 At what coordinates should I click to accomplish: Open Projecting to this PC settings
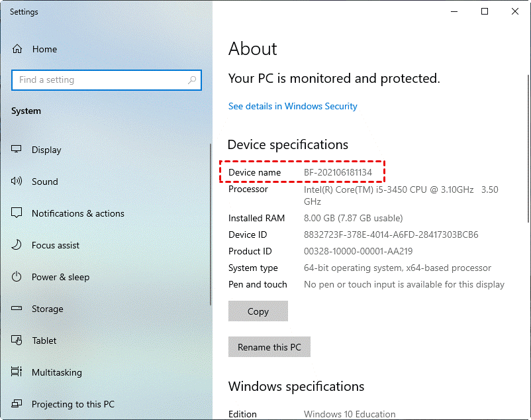(73, 404)
